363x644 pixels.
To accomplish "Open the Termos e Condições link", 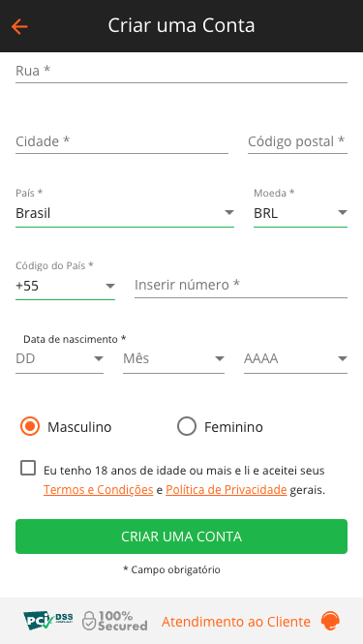I will pyautogui.click(x=99, y=490).
